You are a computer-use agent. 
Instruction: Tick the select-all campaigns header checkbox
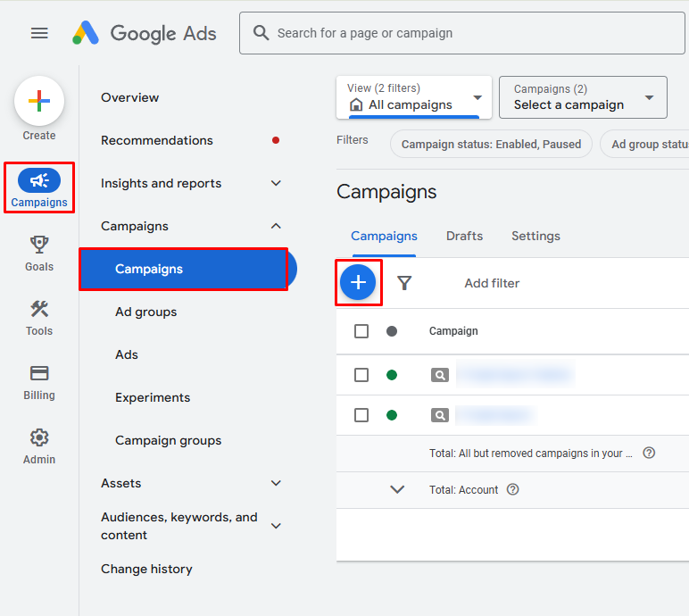point(361,331)
